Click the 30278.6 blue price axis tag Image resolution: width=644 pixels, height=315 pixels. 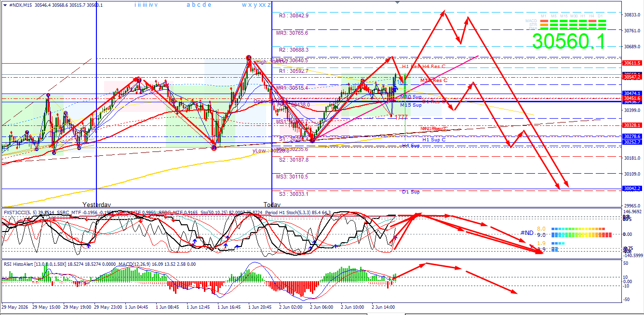point(631,137)
